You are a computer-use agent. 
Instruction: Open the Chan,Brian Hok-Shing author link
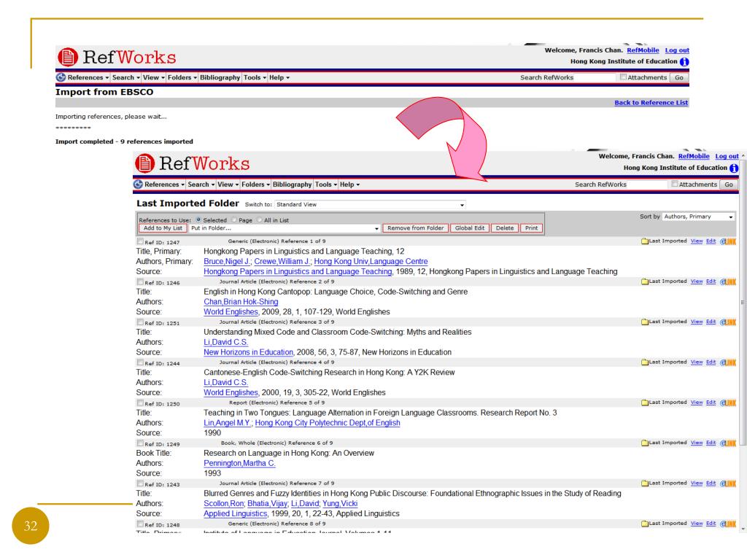241,302
